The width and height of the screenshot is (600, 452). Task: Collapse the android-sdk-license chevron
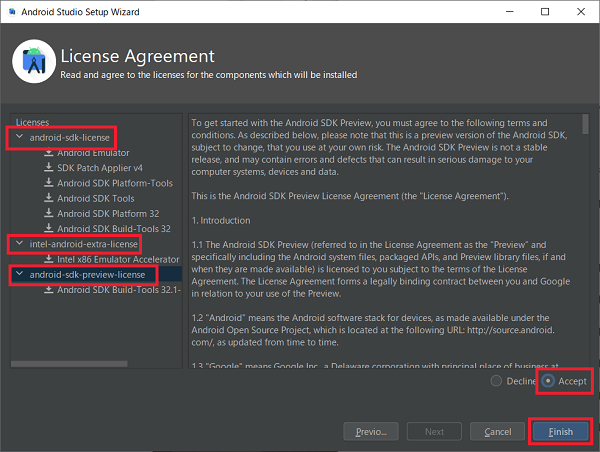20,137
